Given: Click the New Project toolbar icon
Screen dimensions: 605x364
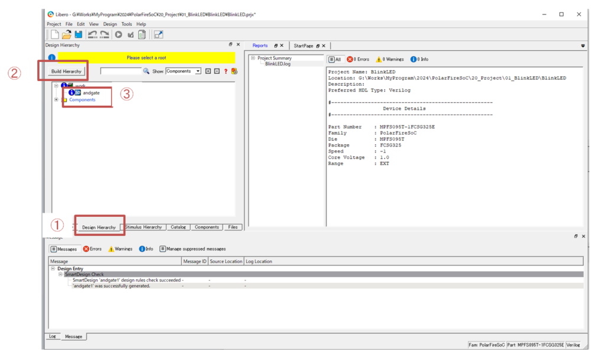Looking at the screenshot, I should (54, 35).
